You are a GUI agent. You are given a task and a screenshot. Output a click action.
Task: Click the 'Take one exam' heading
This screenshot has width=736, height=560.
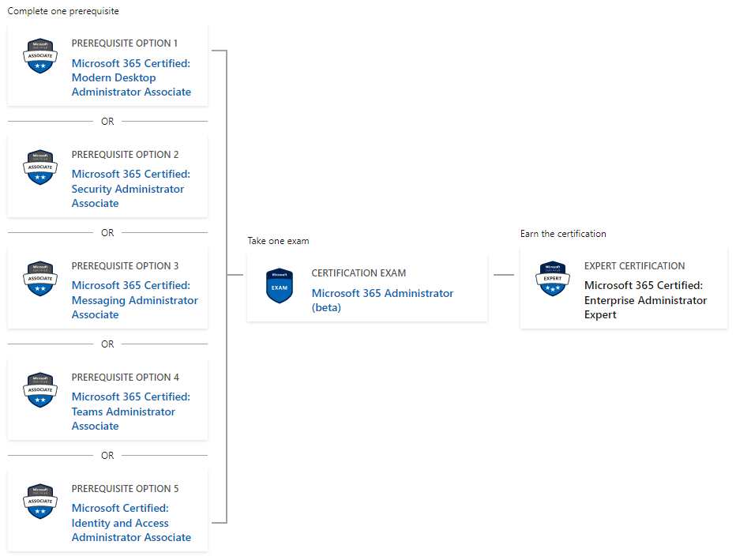278,241
